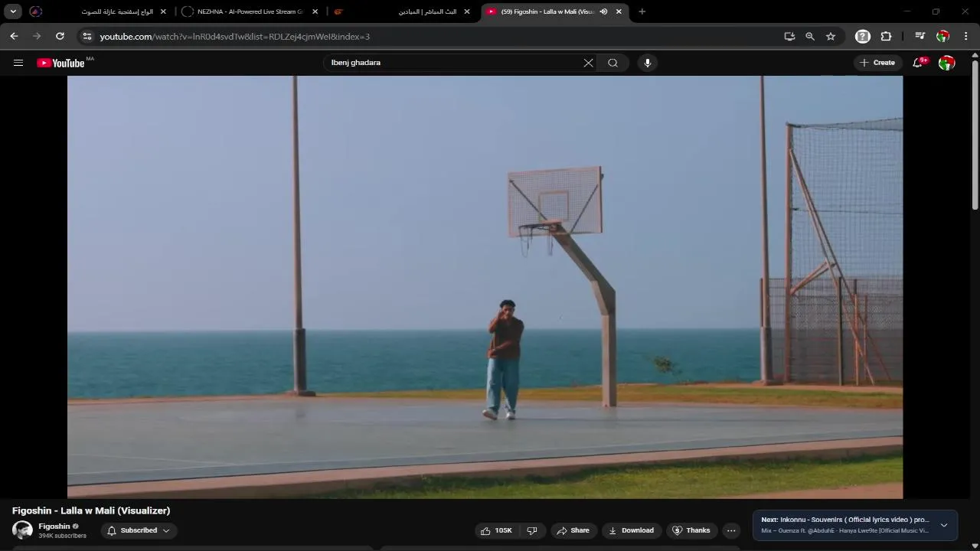Image resolution: width=980 pixels, height=551 pixels.
Task: Clear the search box text with X
Action: [588, 63]
